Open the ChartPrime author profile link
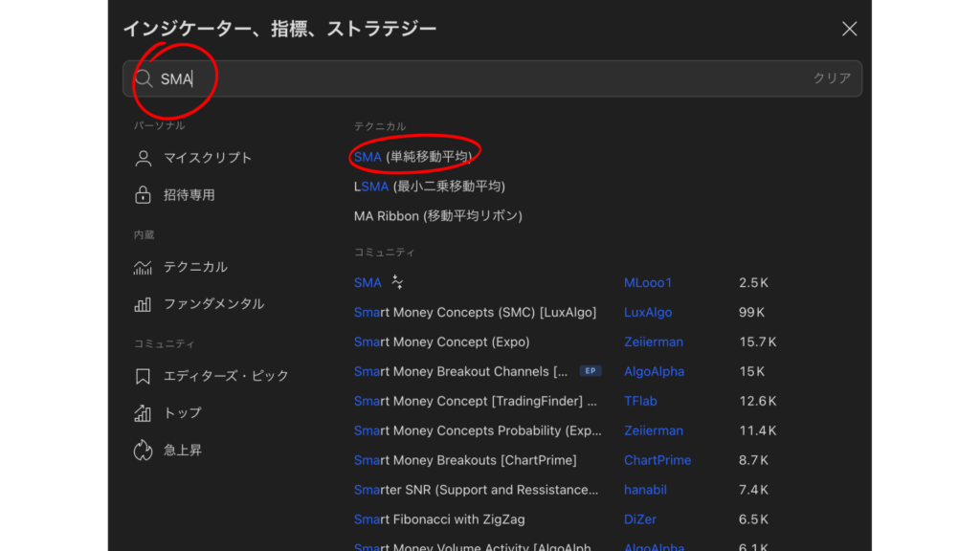This screenshot has width=980, height=551. point(657,460)
